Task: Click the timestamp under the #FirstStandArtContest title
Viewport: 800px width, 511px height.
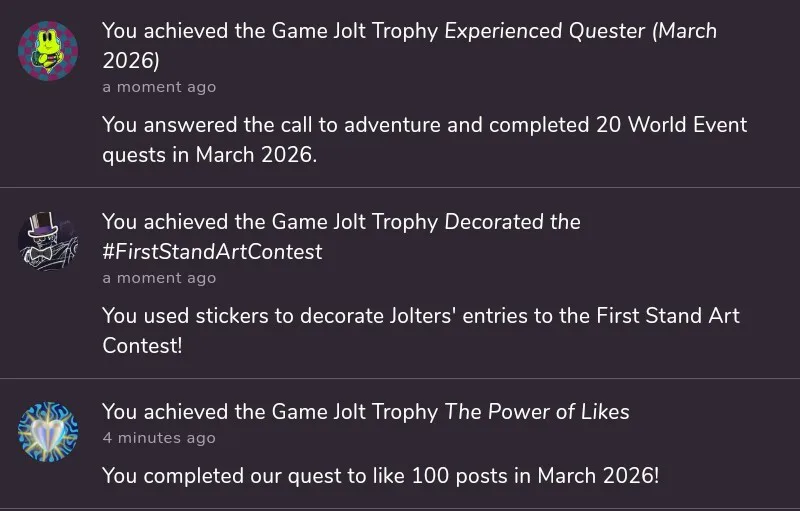Action: pyautogui.click(x=159, y=278)
